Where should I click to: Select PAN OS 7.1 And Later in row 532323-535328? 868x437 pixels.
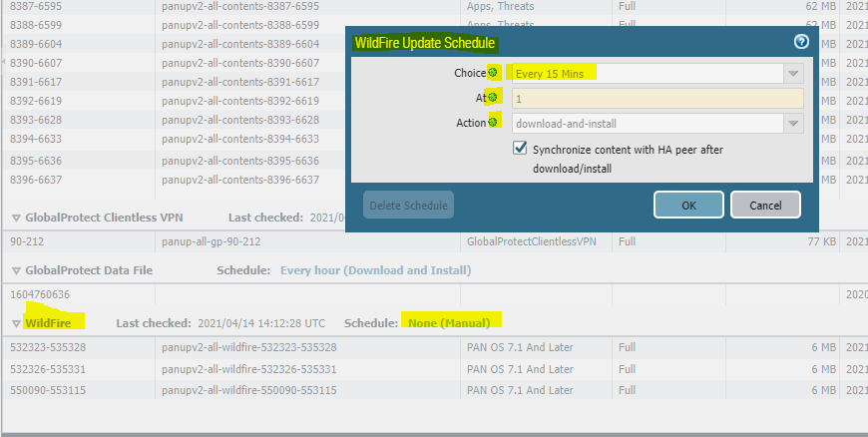(520, 347)
